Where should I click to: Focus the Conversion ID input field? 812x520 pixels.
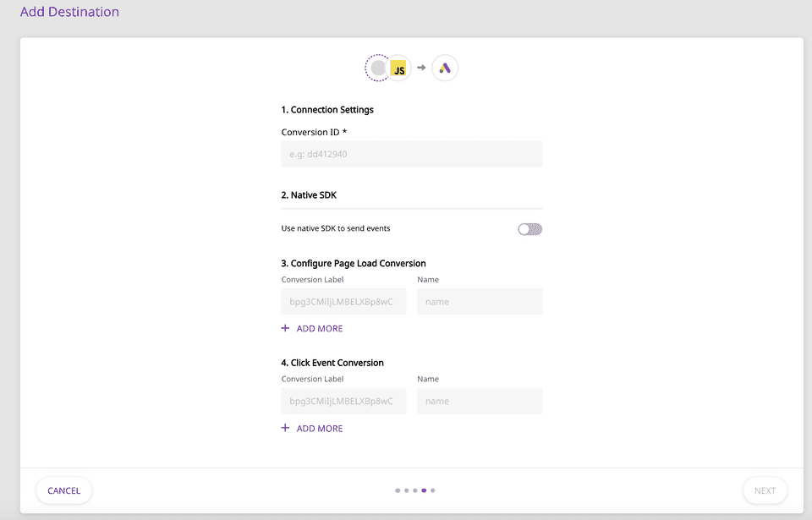point(411,154)
